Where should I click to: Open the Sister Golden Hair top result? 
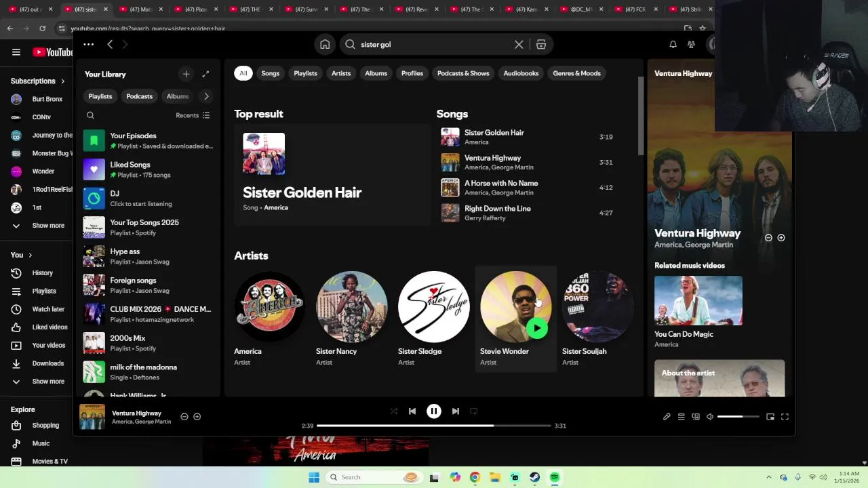pos(332,174)
